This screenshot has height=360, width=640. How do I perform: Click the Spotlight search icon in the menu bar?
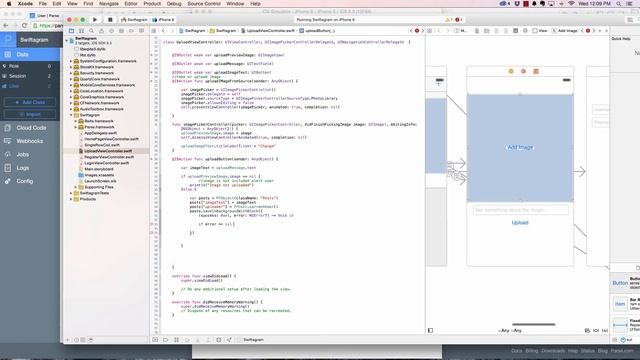[x=619, y=4]
